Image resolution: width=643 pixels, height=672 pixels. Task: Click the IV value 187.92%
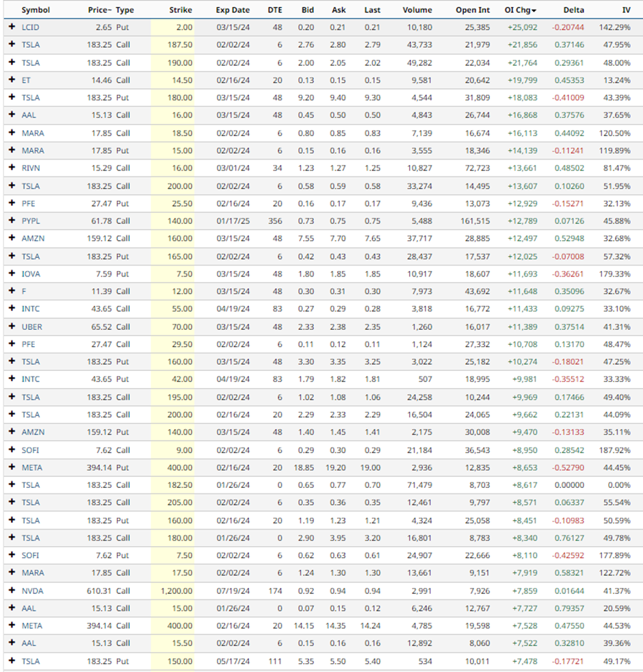click(x=615, y=450)
